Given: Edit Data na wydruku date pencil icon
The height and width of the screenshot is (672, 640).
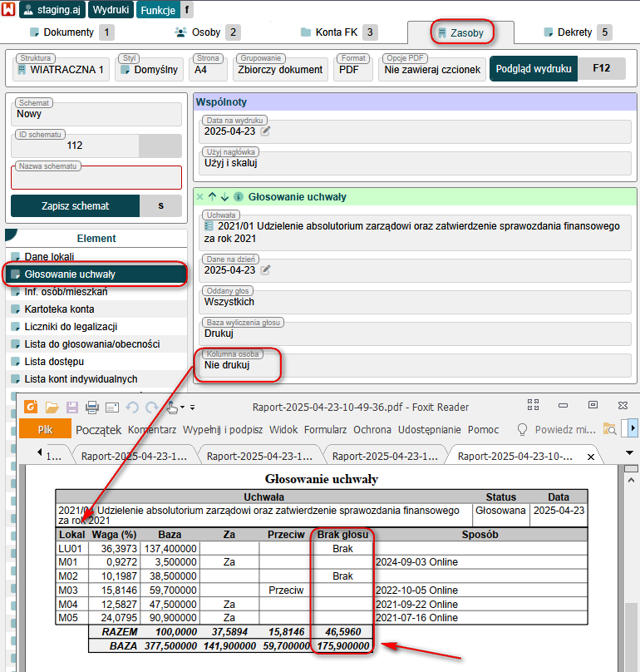Looking at the screenshot, I should coord(266,131).
